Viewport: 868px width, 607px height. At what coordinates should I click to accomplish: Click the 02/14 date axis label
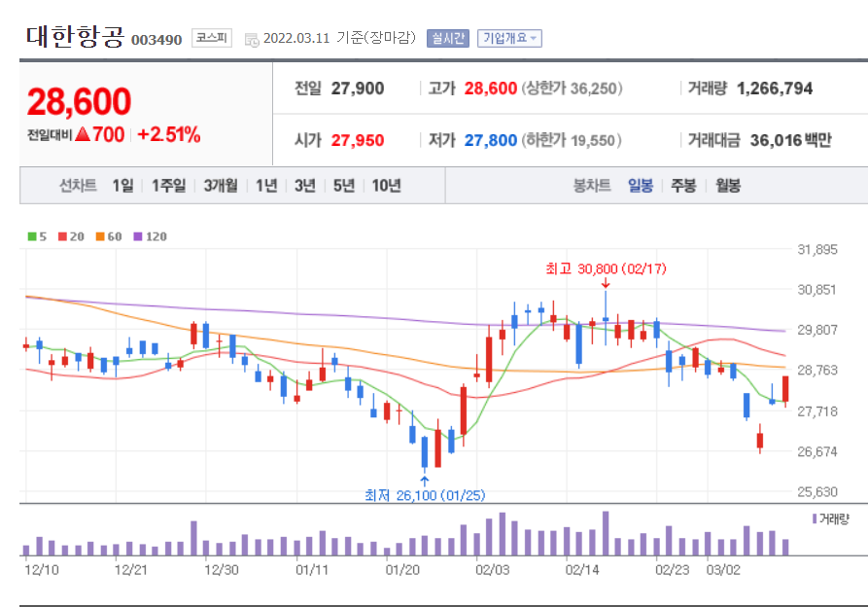pos(582,570)
